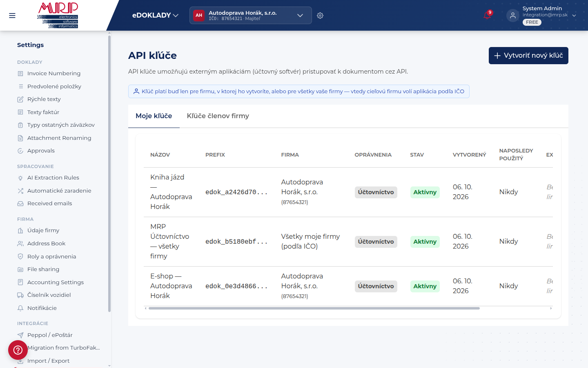This screenshot has width=588, height=368.
Task: Click the MRP Účtovníctvo key name
Action: [170, 242]
